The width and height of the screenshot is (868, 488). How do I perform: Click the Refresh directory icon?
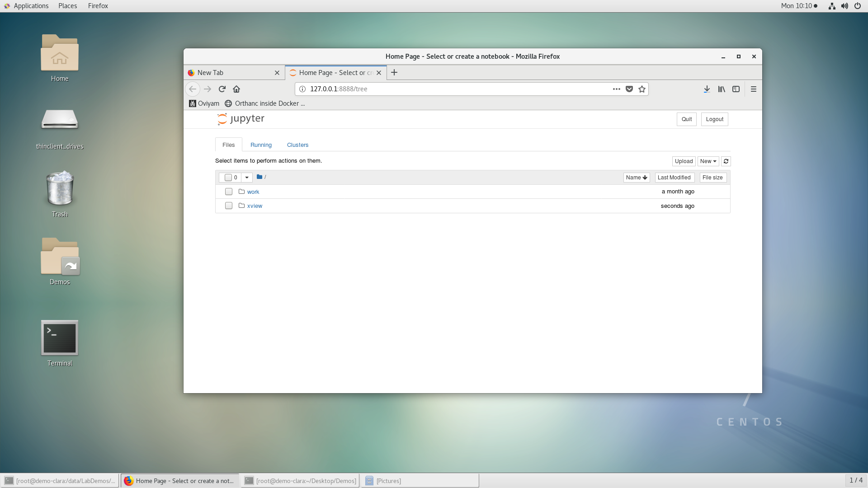click(x=726, y=161)
